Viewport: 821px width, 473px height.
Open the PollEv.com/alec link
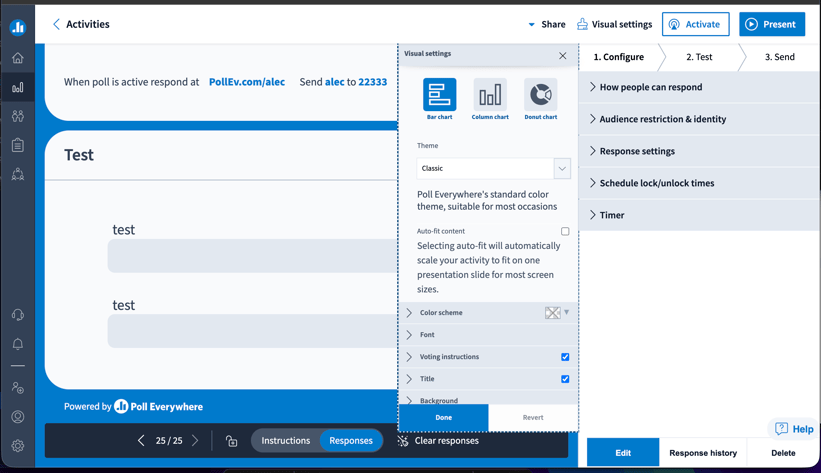point(247,82)
